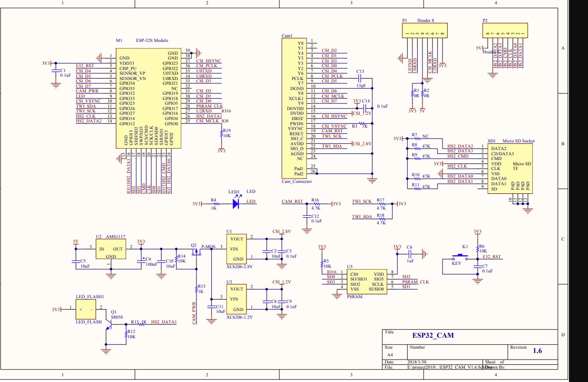Image resolution: width=588 pixels, height=382 pixels.
Task: Select CD/DATA3 pin on Micro SD socket
Action: click(502, 153)
